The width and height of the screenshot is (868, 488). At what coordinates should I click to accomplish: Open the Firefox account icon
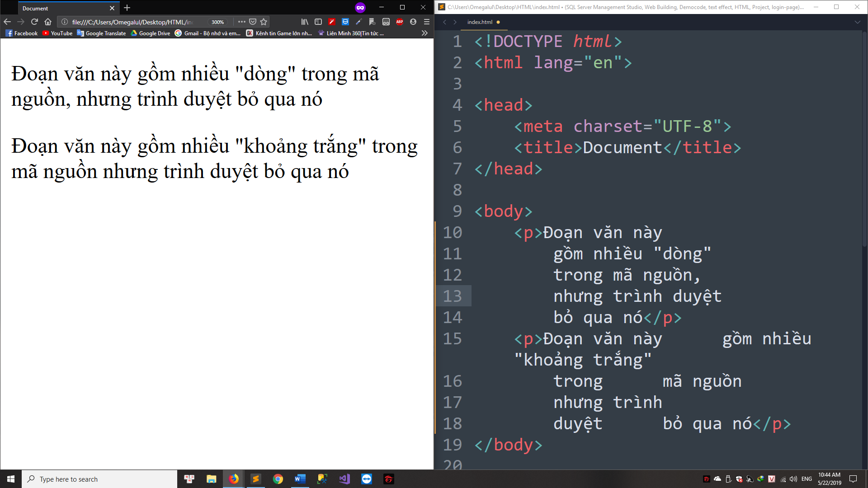pyautogui.click(x=413, y=22)
